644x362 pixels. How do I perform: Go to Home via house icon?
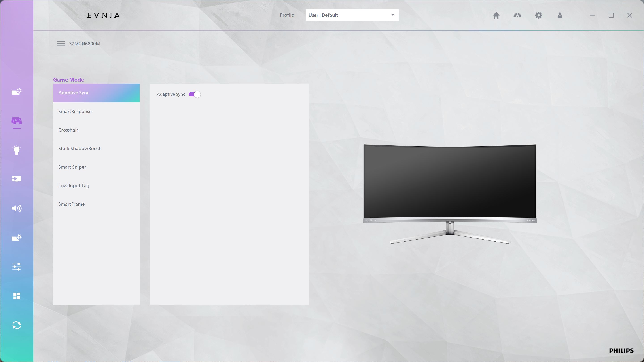(496, 15)
